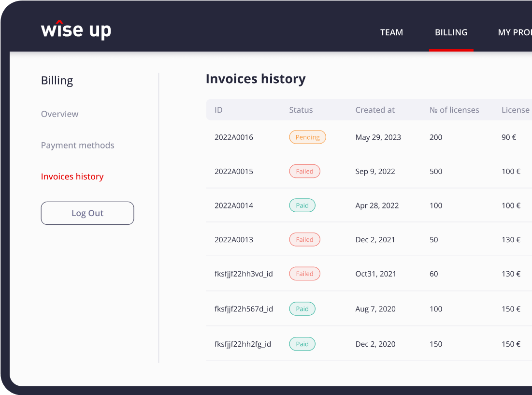Select the invoice row fksfjjf22h567d_id
The height and width of the screenshot is (395, 532).
point(243,308)
